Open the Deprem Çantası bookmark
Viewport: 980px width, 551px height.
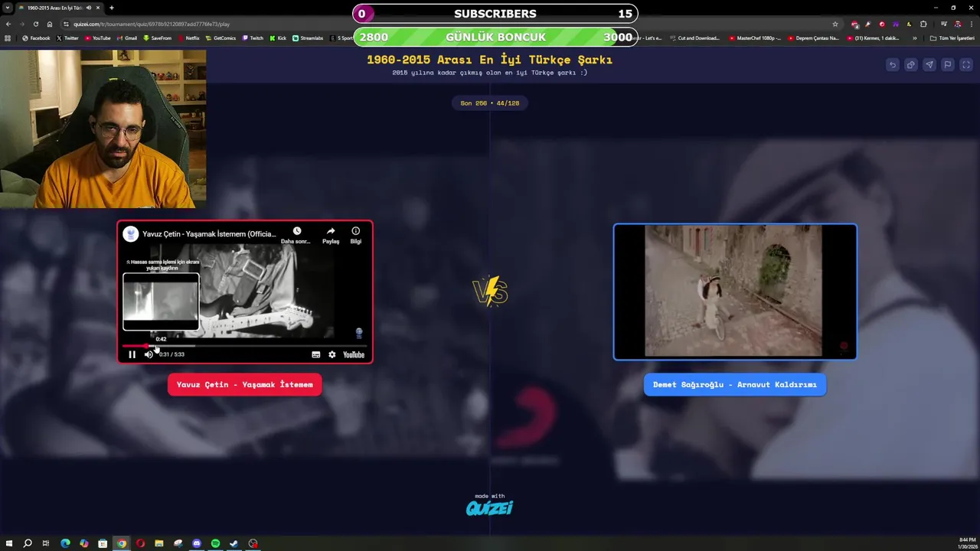coord(813,37)
